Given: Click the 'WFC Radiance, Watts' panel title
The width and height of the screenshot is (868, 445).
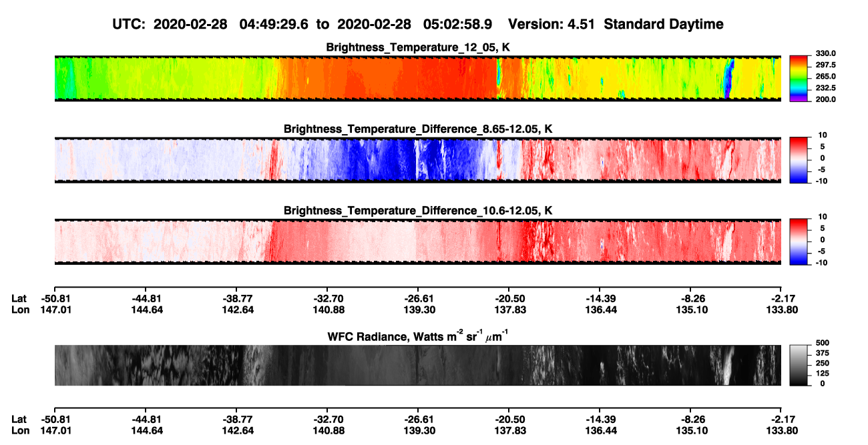Looking at the screenshot, I should point(417,336).
